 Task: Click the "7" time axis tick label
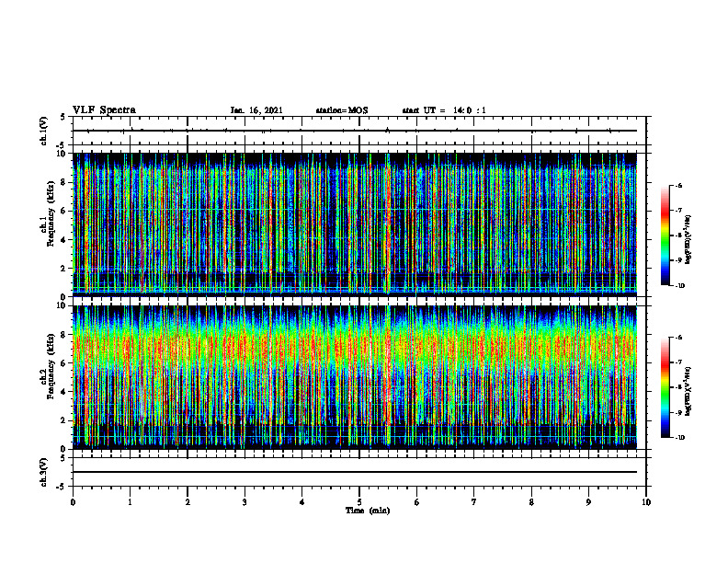(x=474, y=502)
